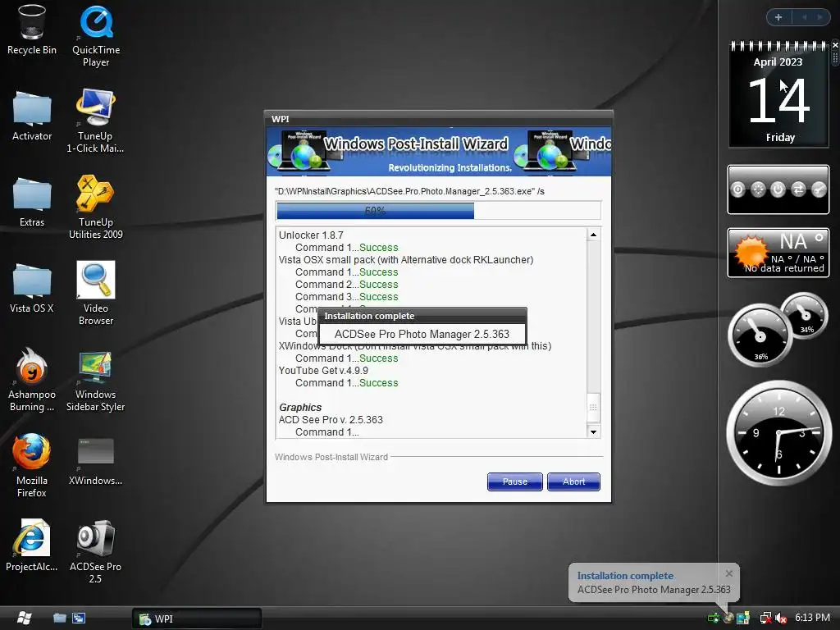
Task: Click the CPU meter gadget dial
Action: 760,336
